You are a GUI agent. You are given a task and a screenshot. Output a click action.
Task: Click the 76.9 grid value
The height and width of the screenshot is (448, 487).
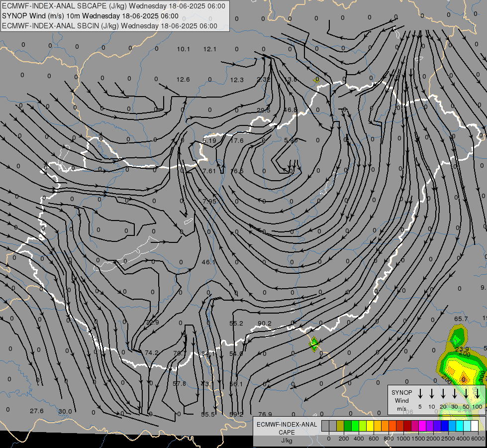(x=265, y=414)
